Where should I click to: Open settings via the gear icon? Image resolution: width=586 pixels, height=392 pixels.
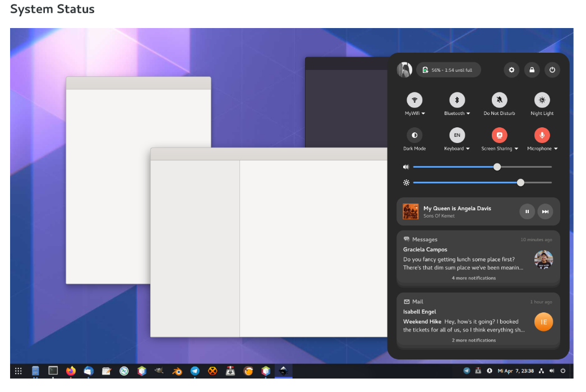click(511, 70)
